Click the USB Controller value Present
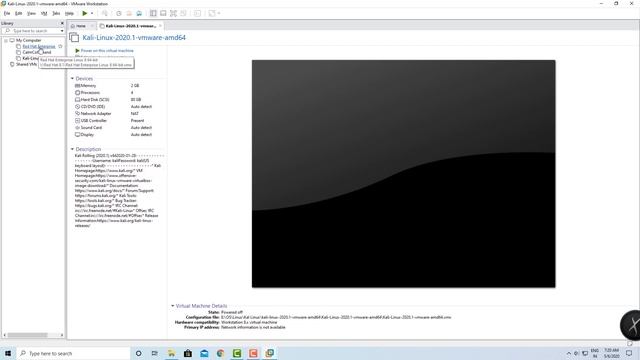The image size is (640, 360). 138,120
